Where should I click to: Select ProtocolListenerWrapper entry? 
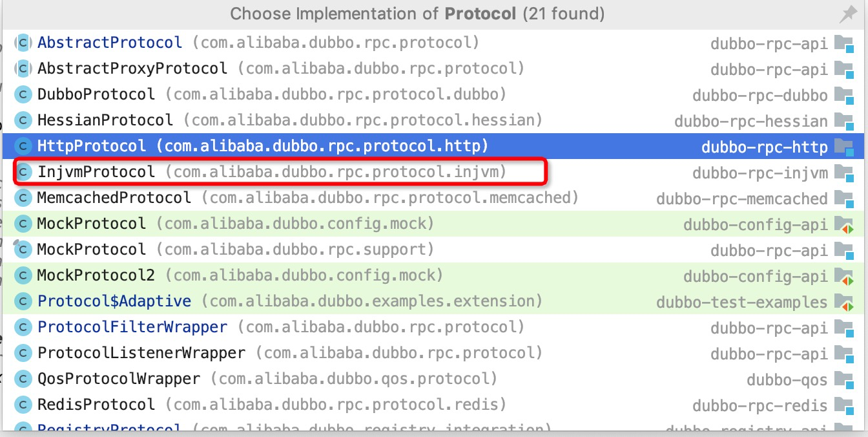pyautogui.click(x=141, y=353)
